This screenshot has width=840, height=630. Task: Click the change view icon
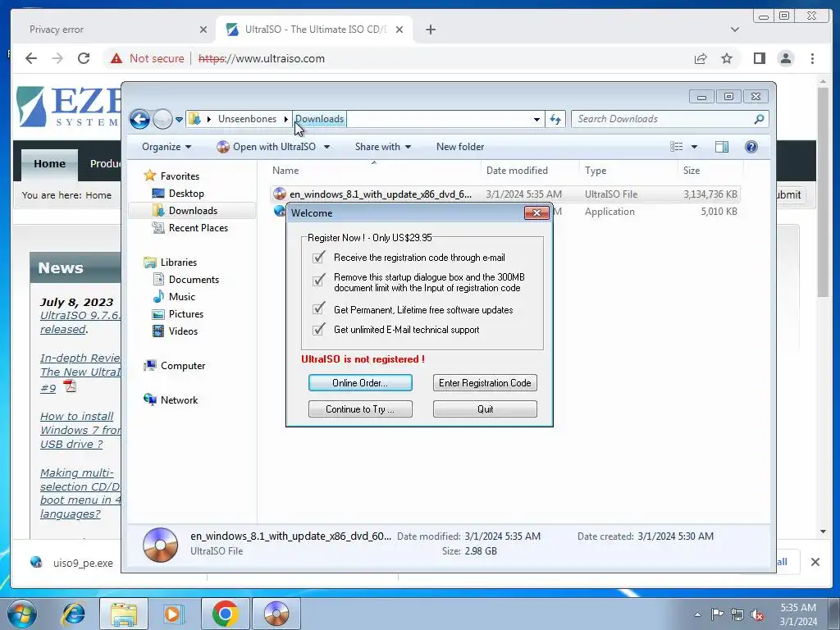coord(677,147)
